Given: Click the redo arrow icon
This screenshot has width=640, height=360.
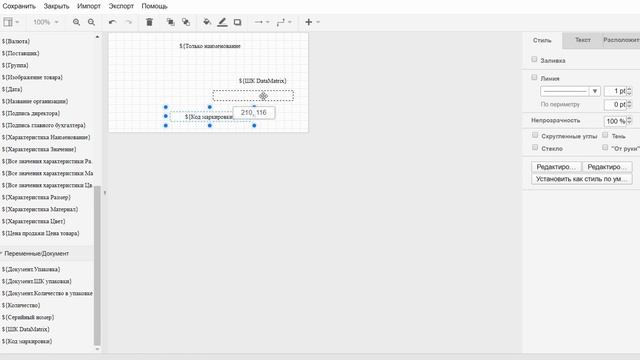Looking at the screenshot, I should [x=128, y=22].
